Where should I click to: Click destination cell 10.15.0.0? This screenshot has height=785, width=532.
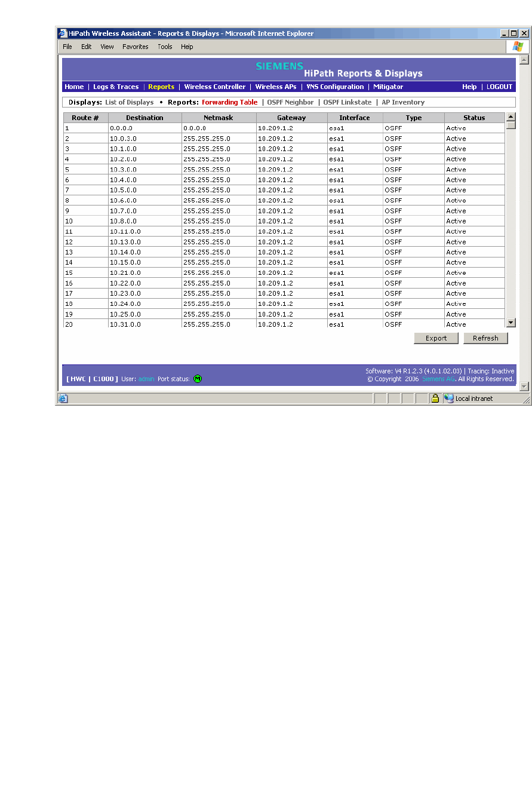[x=145, y=262]
